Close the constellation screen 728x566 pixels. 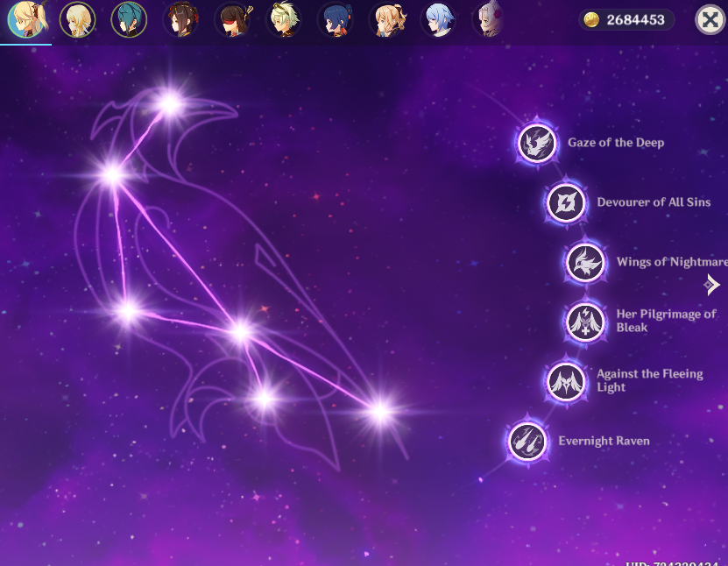[710, 19]
